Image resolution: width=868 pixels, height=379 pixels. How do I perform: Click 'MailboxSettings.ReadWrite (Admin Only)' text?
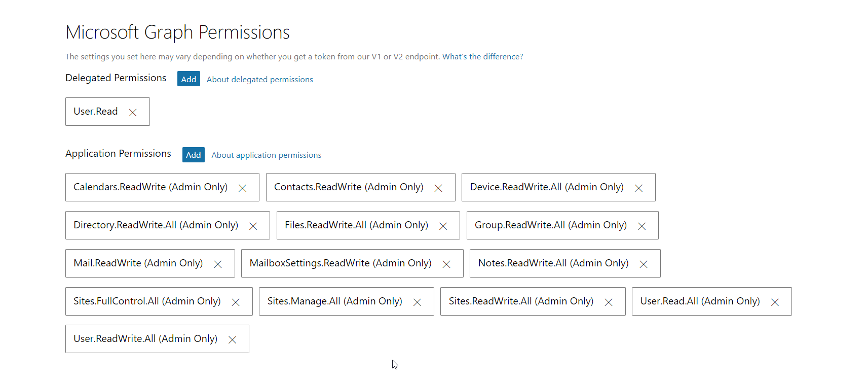click(x=341, y=263)
